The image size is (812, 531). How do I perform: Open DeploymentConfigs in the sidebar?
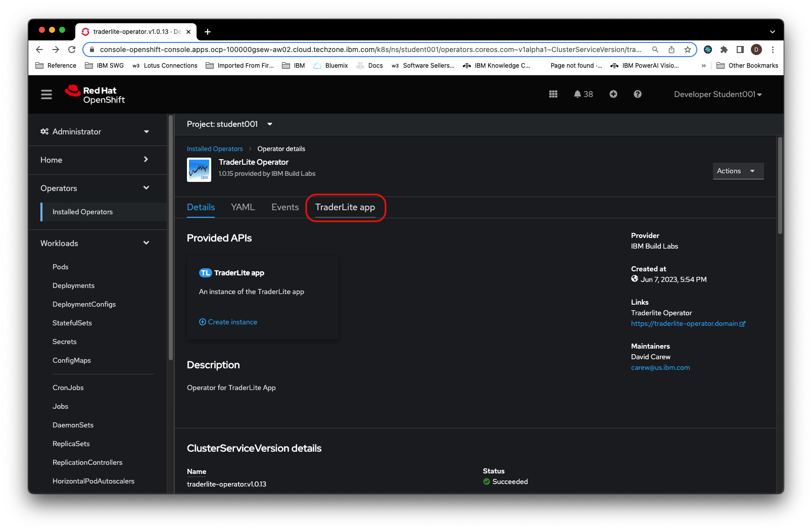(x=84, y=304)
